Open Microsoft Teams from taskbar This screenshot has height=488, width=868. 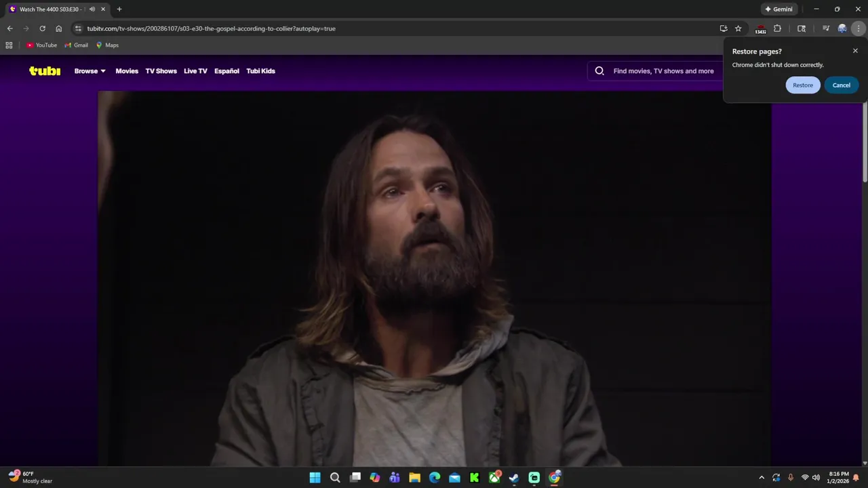coord(395,478)
